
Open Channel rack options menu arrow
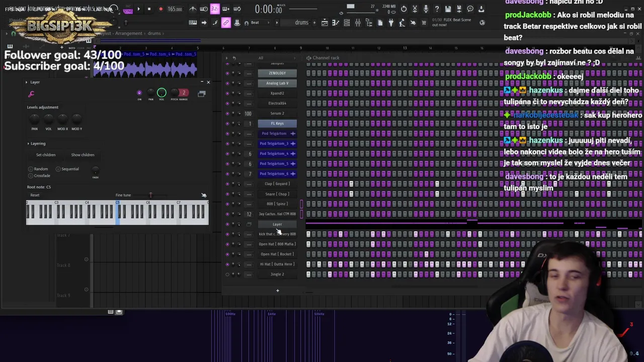pyautogui.click(x=226, y=58)
